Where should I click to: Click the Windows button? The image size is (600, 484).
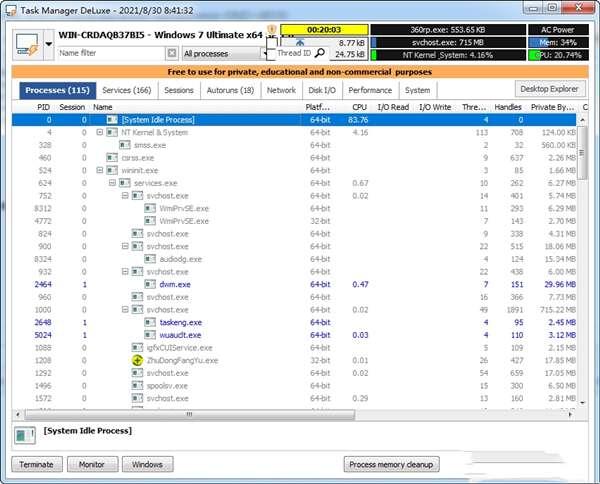(147, 464)
